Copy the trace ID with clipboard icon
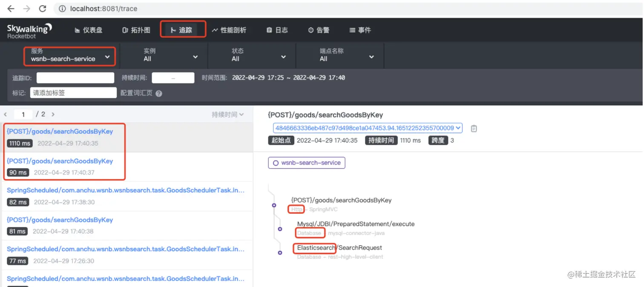The image size is (644, 287). point(474,128)
